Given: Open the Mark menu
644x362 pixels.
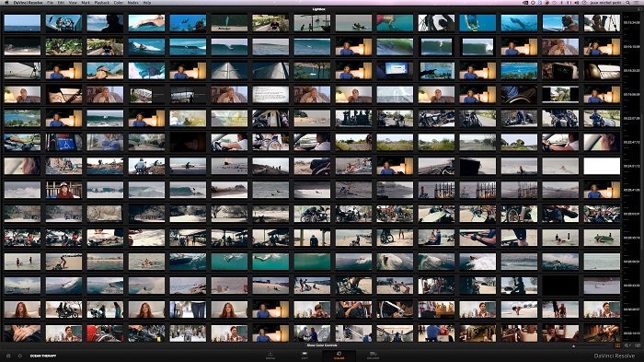Looking at the screenshot, I should pos(86,3).
